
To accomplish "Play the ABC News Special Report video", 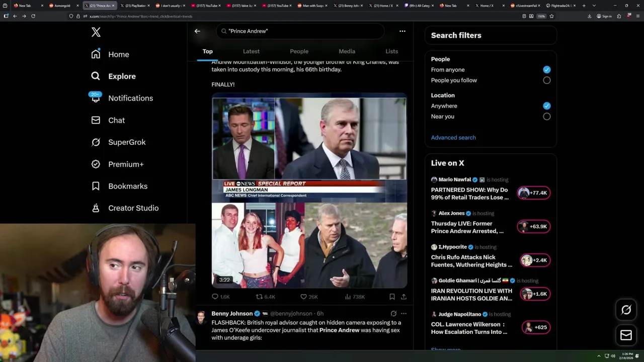I will click(x=309, y=191).
